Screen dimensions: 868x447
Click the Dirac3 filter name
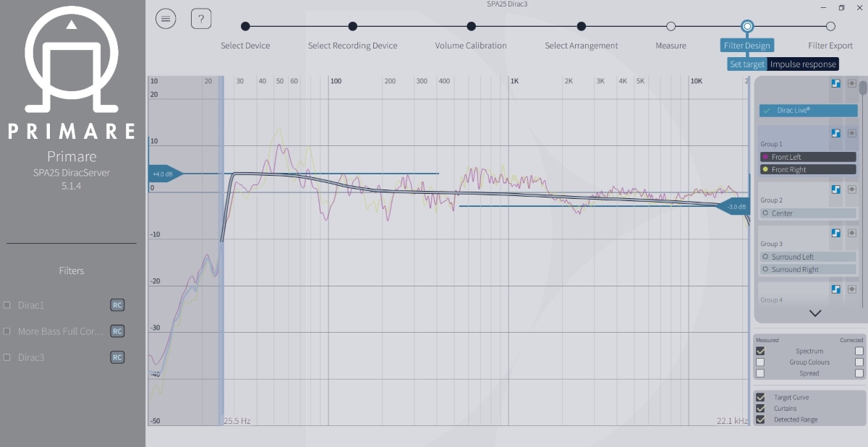pyautogui.click(x=31, y=357)
